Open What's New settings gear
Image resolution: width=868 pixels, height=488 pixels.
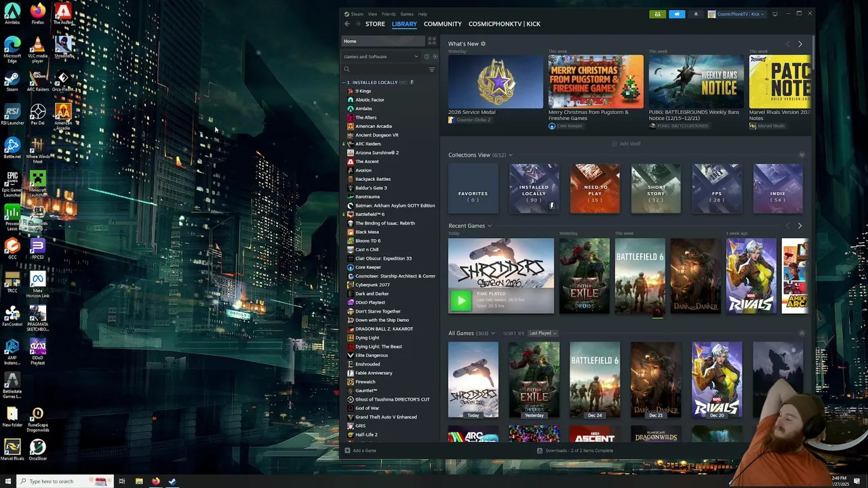(483, 44)
